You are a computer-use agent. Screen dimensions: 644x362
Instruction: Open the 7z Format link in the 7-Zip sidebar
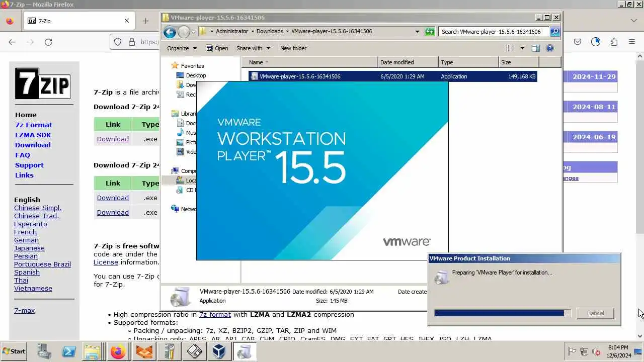pos(34,125)
